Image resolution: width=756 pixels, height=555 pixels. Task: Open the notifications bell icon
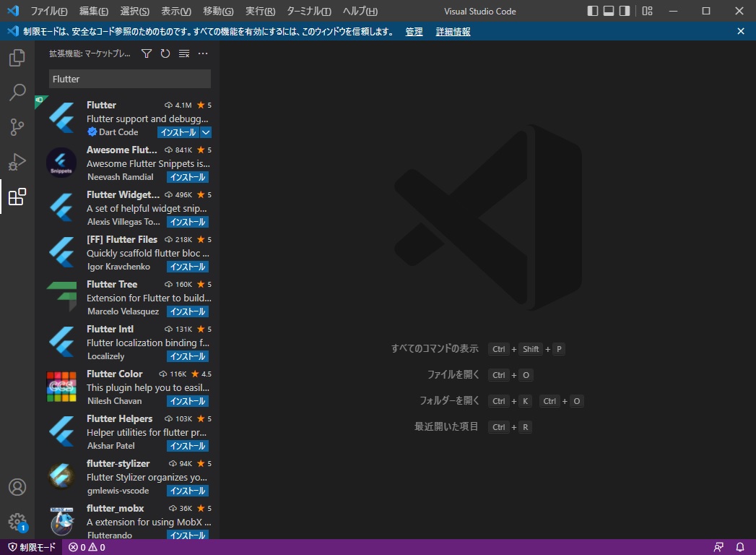[x=740, y=547]
